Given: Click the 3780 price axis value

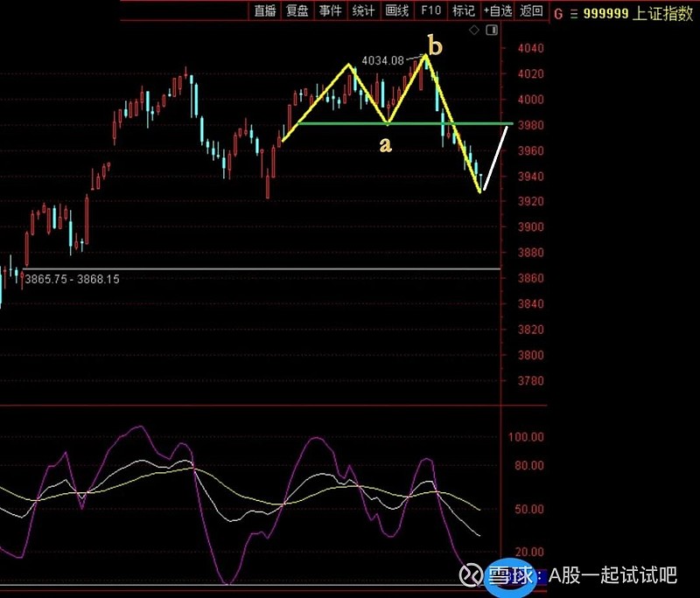Looking at the screenshot, I should coord(530,381).
